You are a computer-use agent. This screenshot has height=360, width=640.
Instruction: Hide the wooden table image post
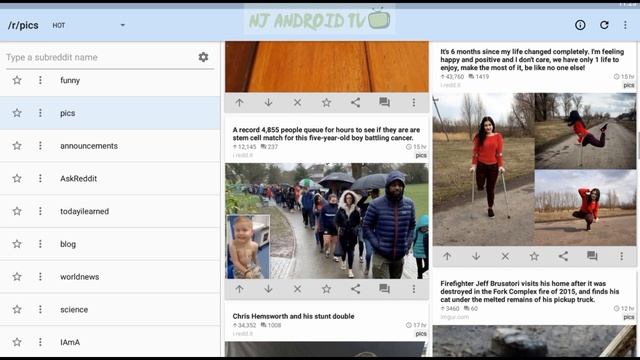[298, 102]
